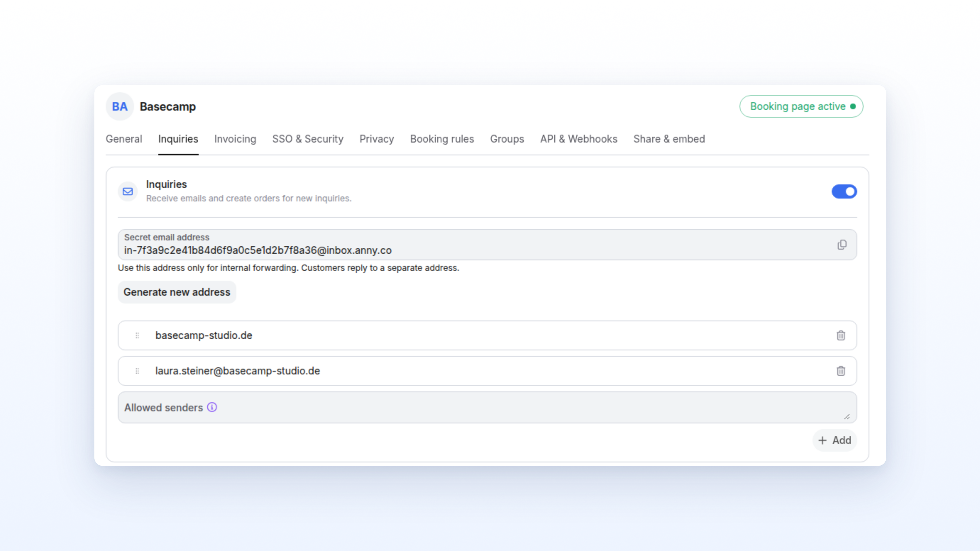Image resolution: width=980 pixels, height=551 pixels.
Task: Delete laura.steiner@basecamp-studio.de sender
Action: [841, 371]
